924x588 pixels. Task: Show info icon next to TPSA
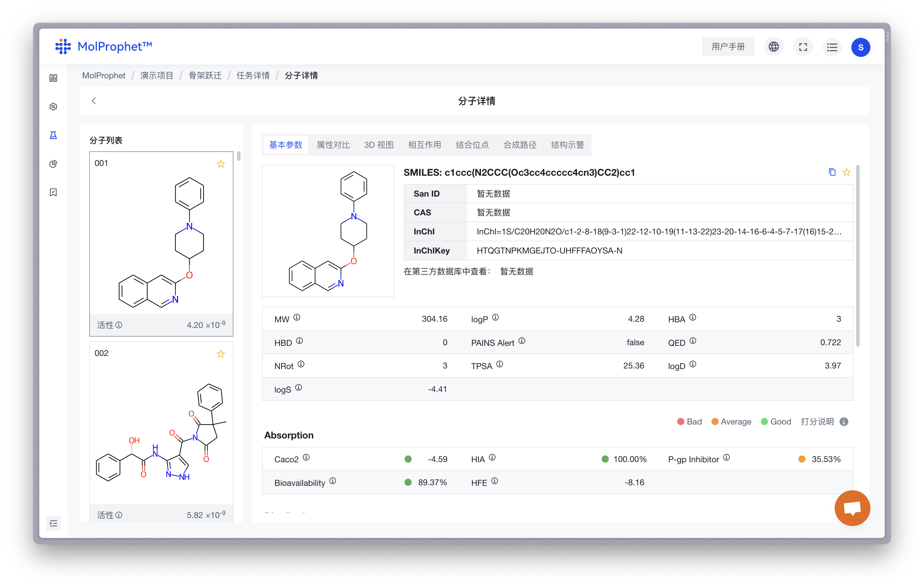click(499, 365)
